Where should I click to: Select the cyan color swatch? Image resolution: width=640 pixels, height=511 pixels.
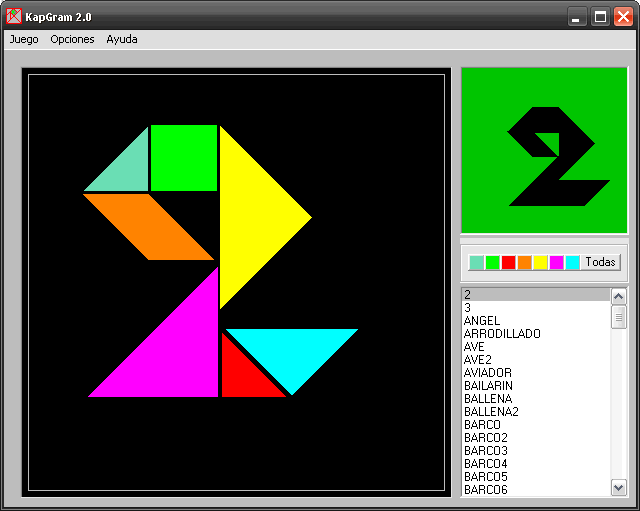coord(572,262)
